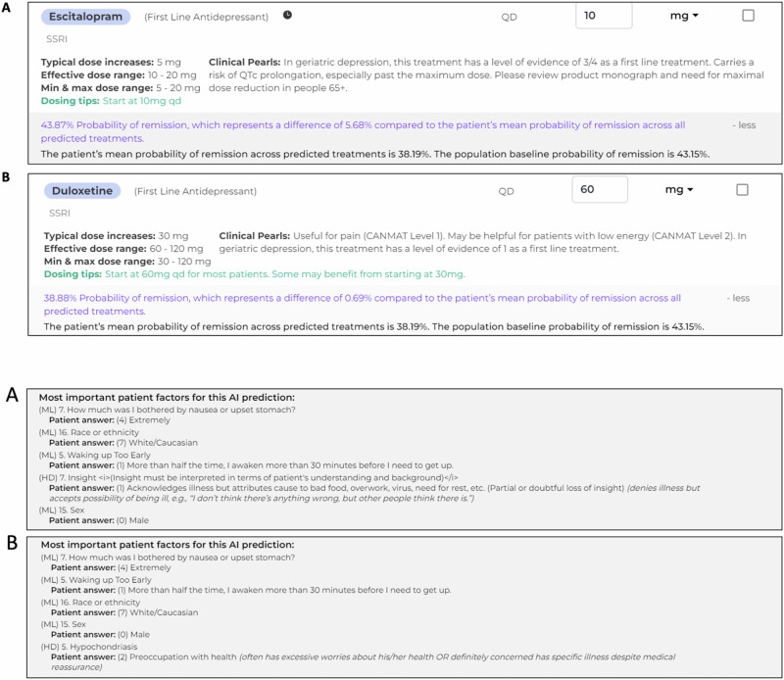Viewport: 784px width, 680px height.
Task: Tick the Escitalopram selection checkbox
Action: pos(749,16)
